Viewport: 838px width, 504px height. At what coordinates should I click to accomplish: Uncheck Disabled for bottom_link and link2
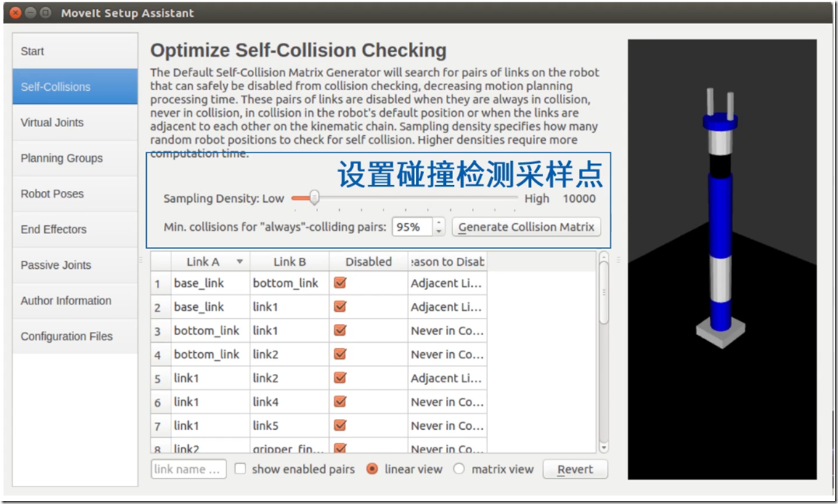tap(340, 354)
